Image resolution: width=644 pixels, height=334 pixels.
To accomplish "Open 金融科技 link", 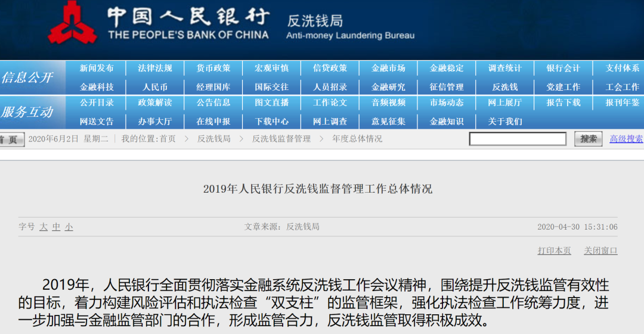I will click(97, 87).
